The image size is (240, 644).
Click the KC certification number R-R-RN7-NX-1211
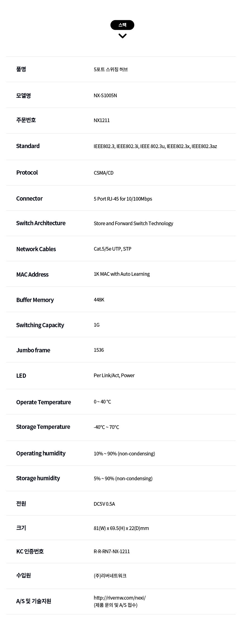coord(112,552)
